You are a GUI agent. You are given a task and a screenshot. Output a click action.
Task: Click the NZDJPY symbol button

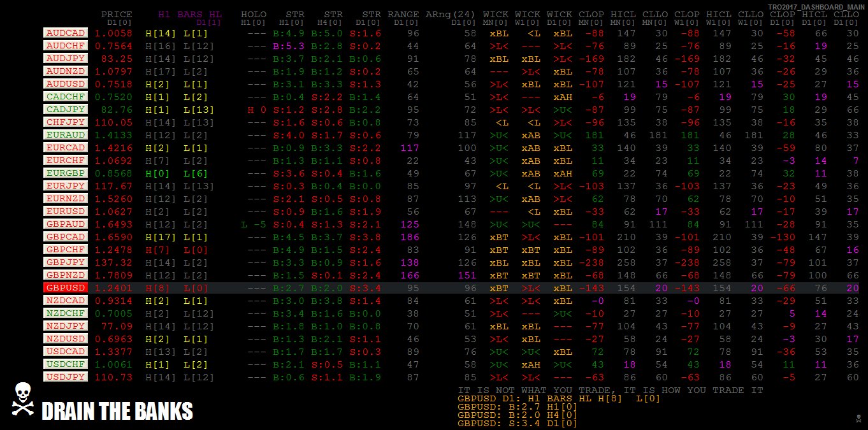(x=66, y=326)
